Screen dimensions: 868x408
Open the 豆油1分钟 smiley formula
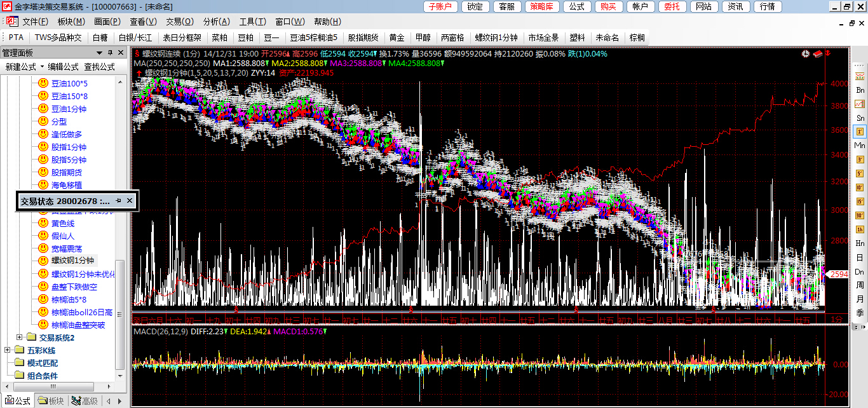tap(69, 109)
